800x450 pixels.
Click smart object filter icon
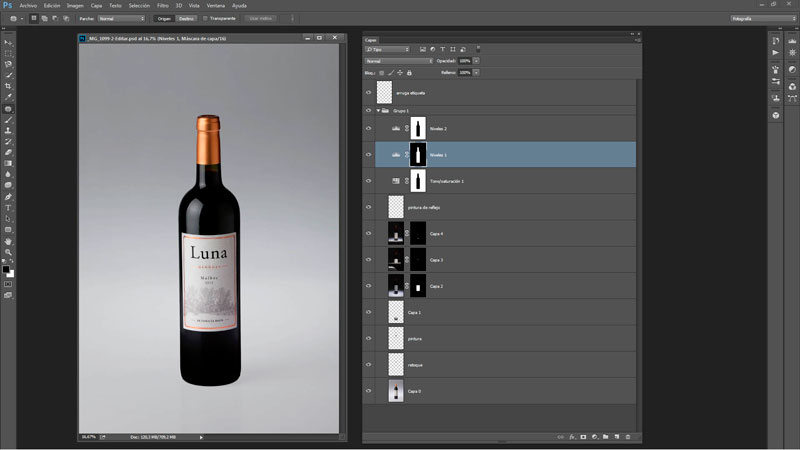[x=463, y=49]
